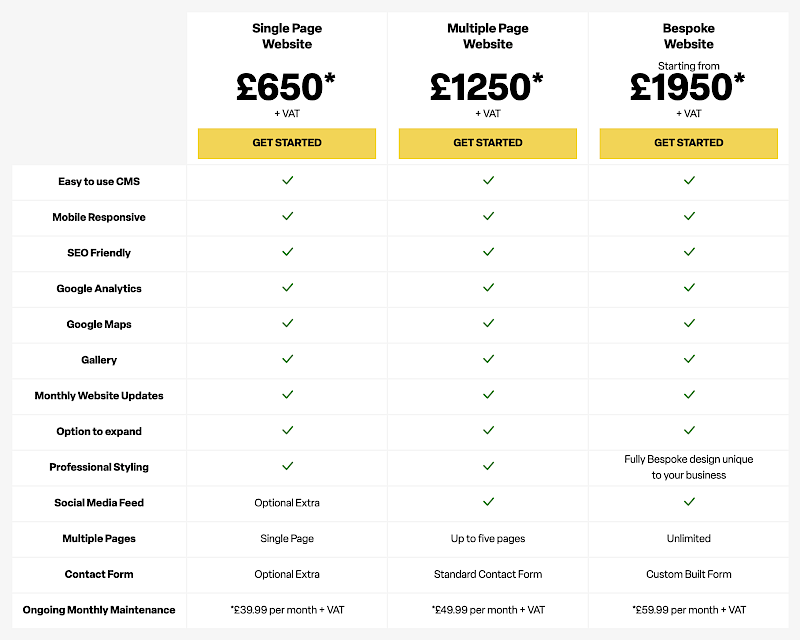Click the Custom Built Form cell
The height and width of the screenshot is (640, 800).
[x=689, y=574]
